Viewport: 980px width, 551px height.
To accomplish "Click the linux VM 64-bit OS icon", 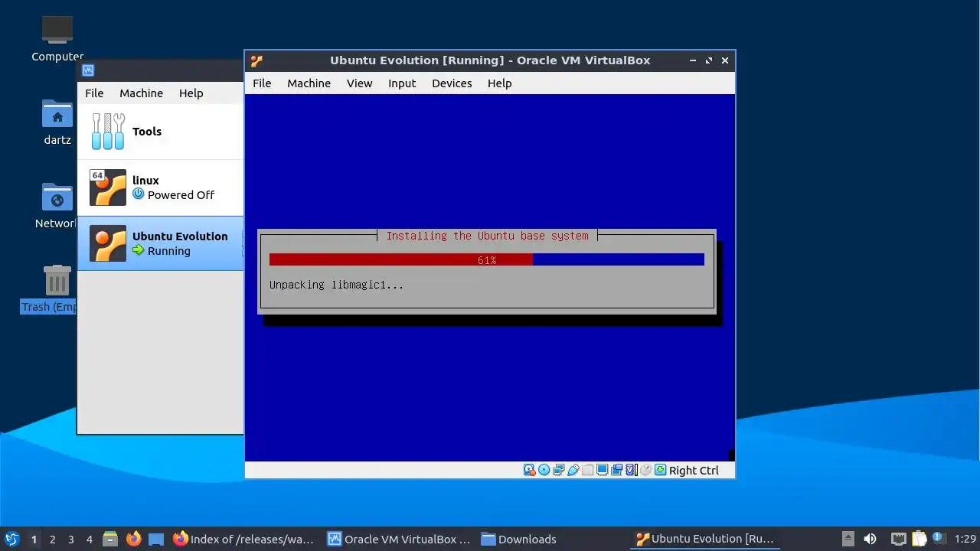I will (108, 187).
